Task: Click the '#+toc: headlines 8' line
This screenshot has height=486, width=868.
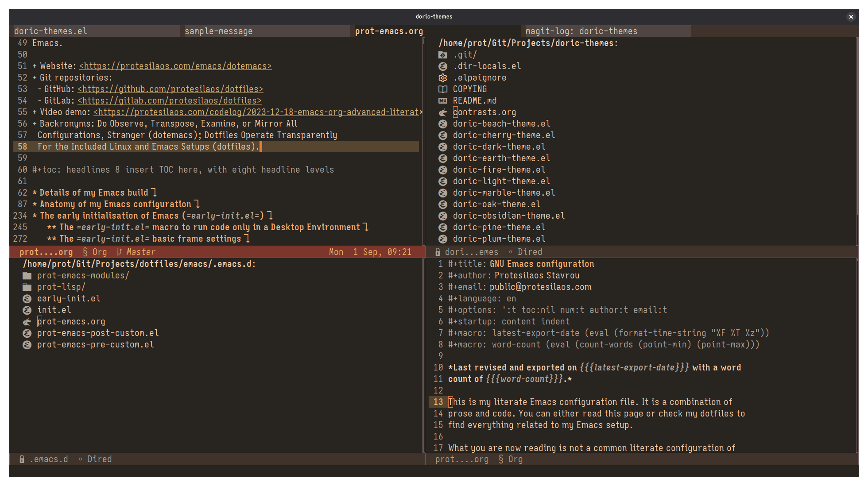Action: (x=183, y=170)
